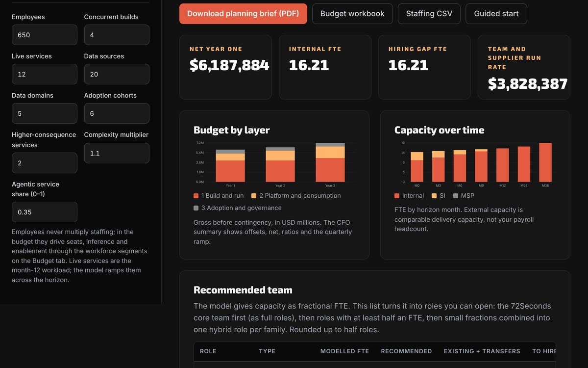
Task: Click the 'Recommended team' heading
Action: (243, 290)
